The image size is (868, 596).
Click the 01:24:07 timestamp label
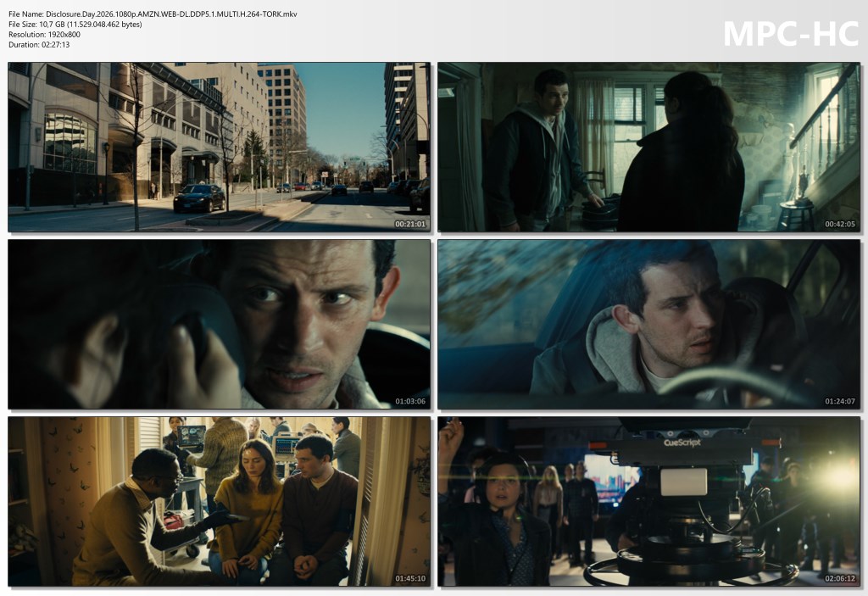coord(840,401)
